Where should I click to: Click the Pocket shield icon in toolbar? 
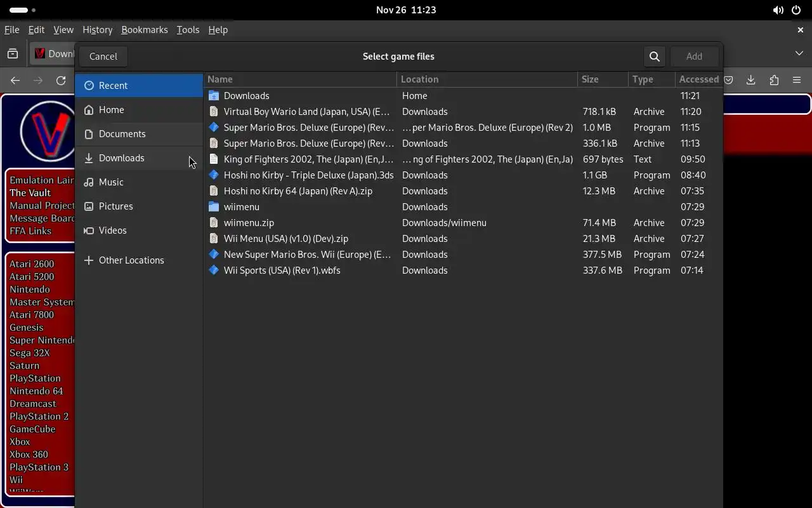click(729, 80)
